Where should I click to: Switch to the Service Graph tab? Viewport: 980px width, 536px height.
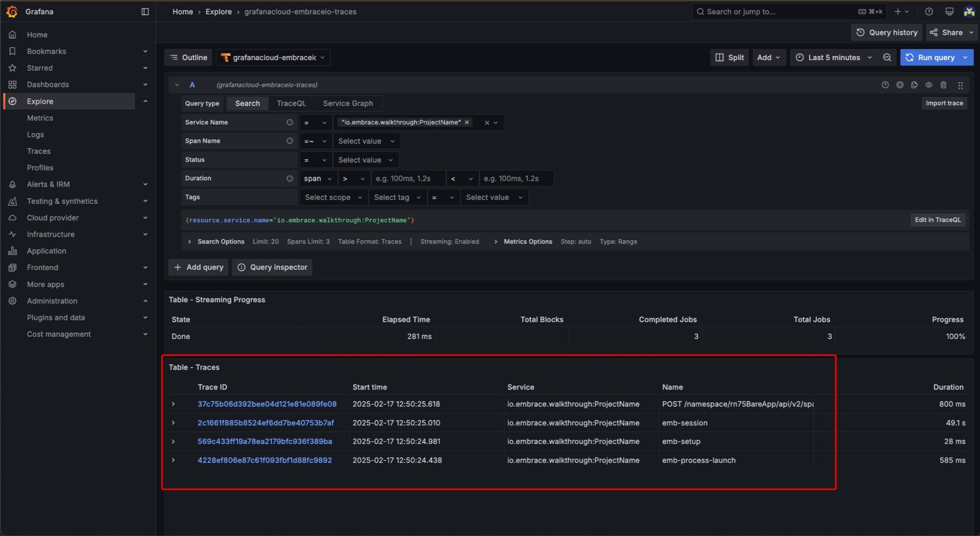pyautogui.click(x=348, y=103)
